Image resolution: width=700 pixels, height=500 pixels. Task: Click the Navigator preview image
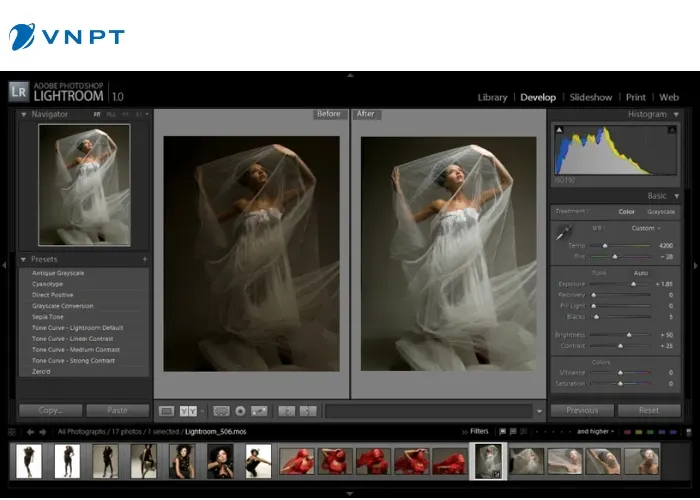(x=84, y=185)
